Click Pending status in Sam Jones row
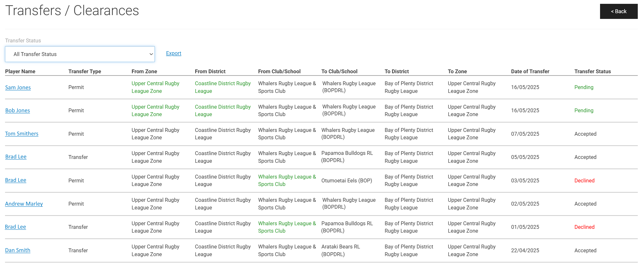 point(584,87)
